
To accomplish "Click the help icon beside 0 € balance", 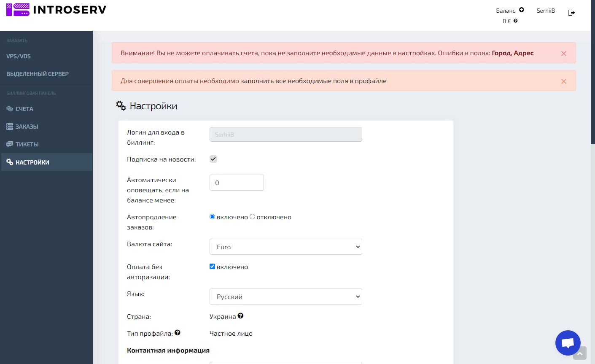I will pos(515,21).
